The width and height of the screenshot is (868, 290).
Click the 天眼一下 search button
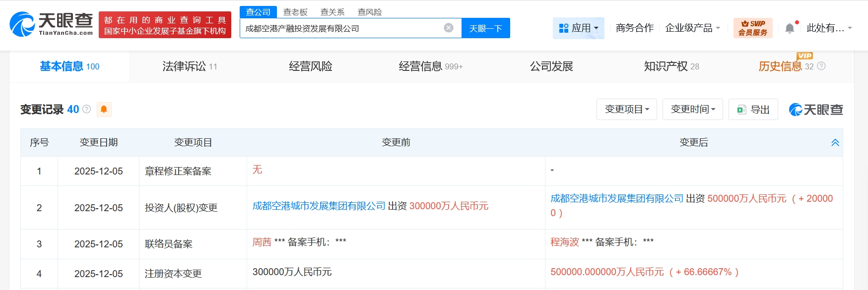click(x=485, y=28)
